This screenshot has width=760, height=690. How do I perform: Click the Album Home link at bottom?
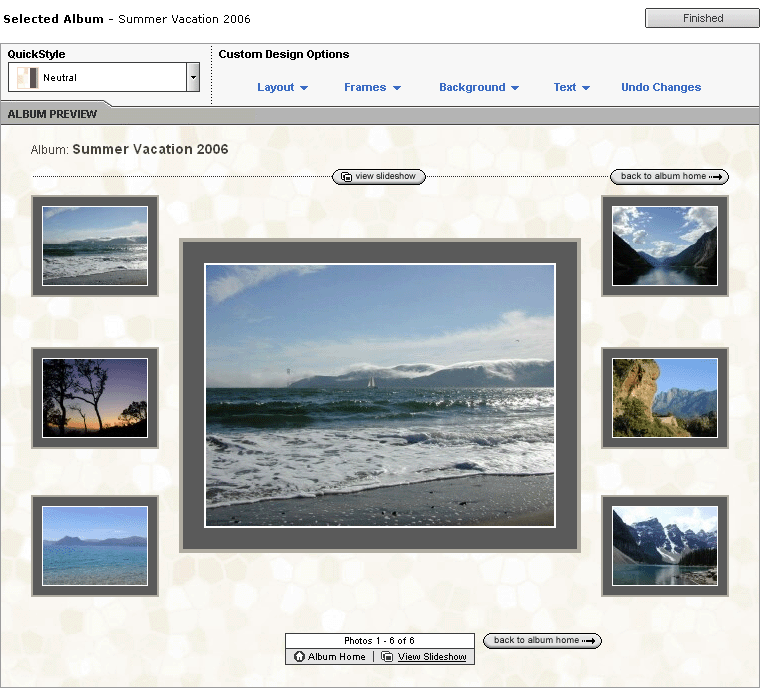(x=336, y=657)
